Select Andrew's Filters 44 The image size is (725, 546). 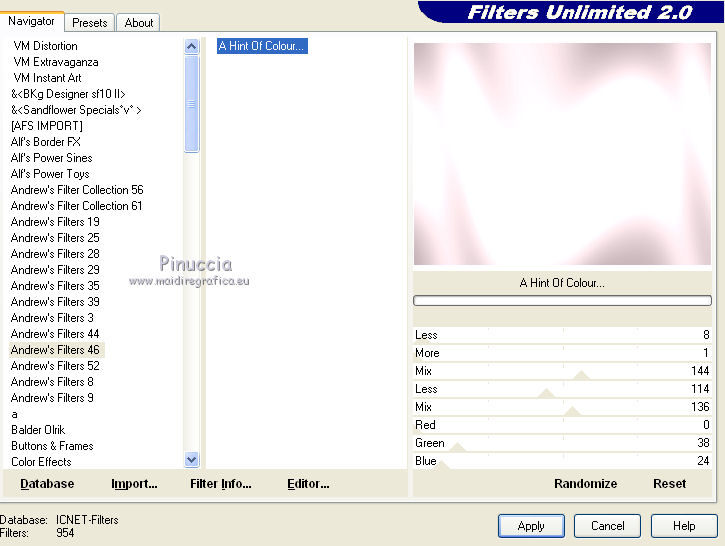(x=55, y=334)
